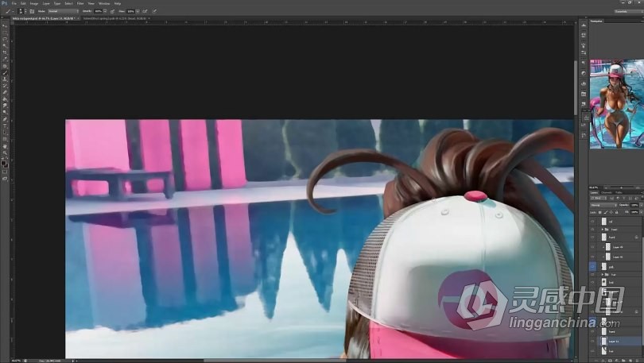Open the layer Fill dropdown arrow

click(642, 212)
